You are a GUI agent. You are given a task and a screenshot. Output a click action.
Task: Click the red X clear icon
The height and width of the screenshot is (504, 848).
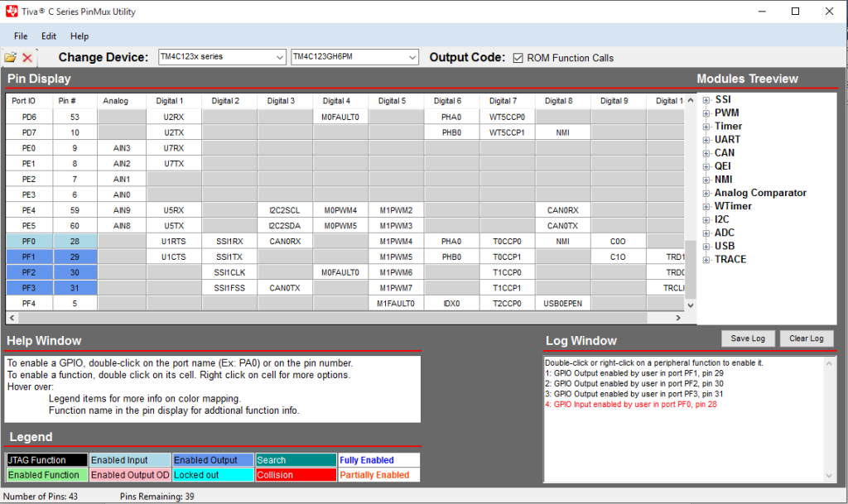pos(27,58)
